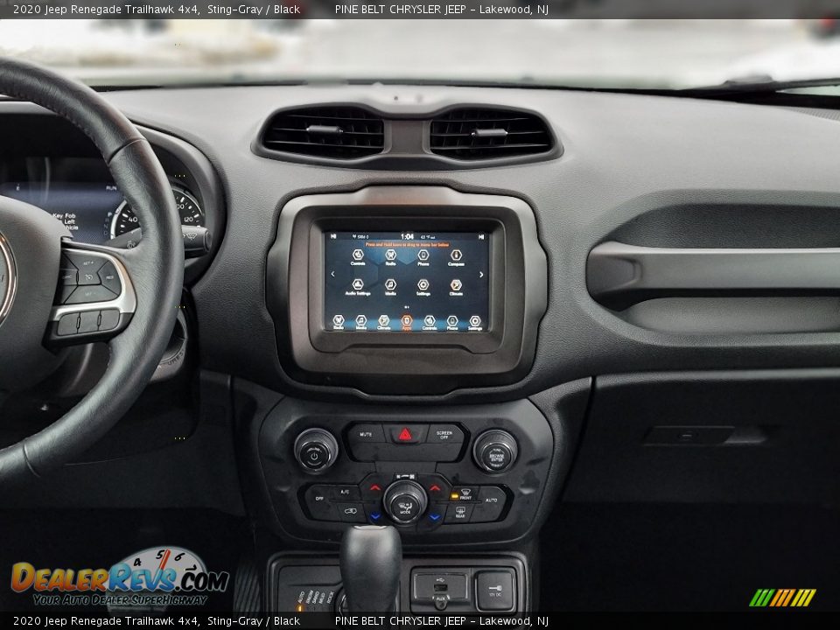Toggle the FRONT defrost button
The height and width of the screenshot is (630, 840).
pos(464,494)
